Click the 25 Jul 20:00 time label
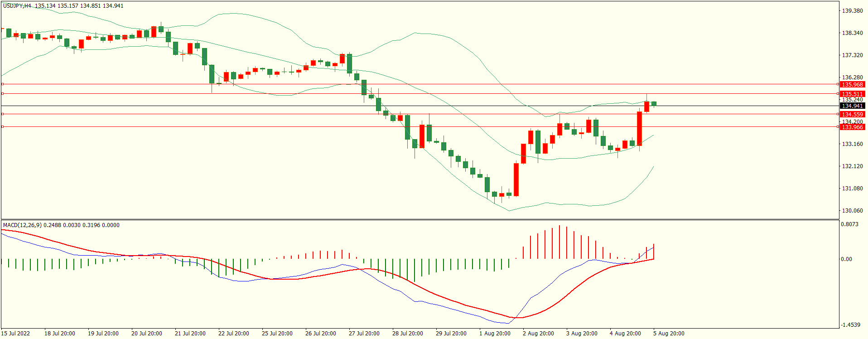868x339 pixels. click(x=277, y=334)
